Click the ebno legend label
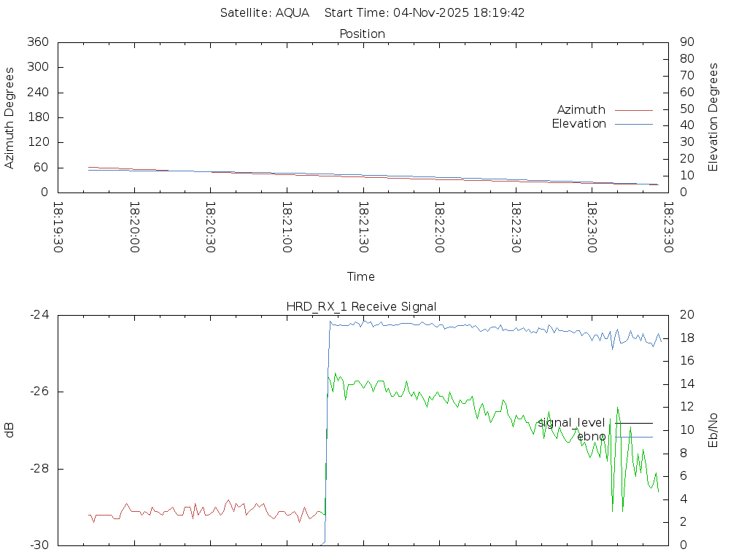747x560 pixels. [x=591, y=436]
